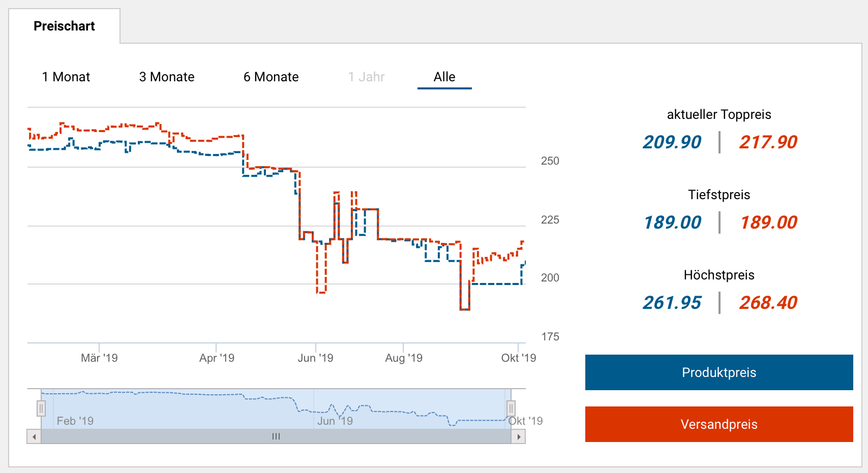Click the left scroll arrow under the chart
868x473 pixels.
coord(34,436)
